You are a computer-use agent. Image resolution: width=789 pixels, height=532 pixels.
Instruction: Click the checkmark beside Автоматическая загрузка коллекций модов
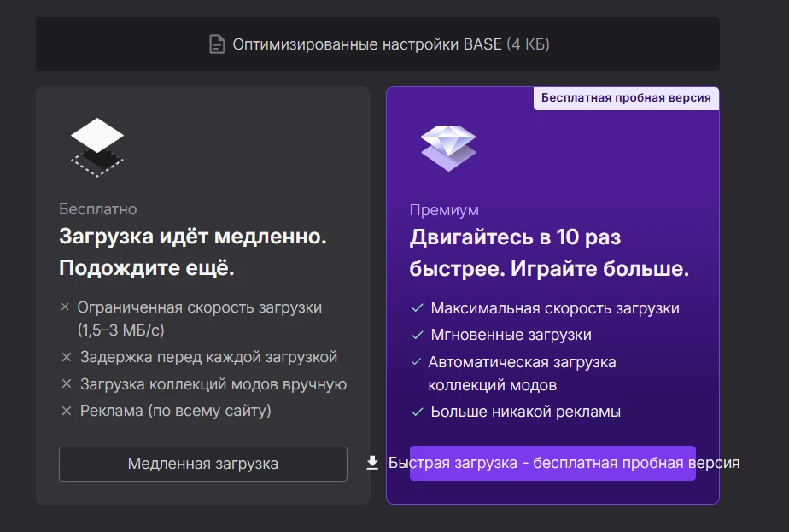[418, 362]
